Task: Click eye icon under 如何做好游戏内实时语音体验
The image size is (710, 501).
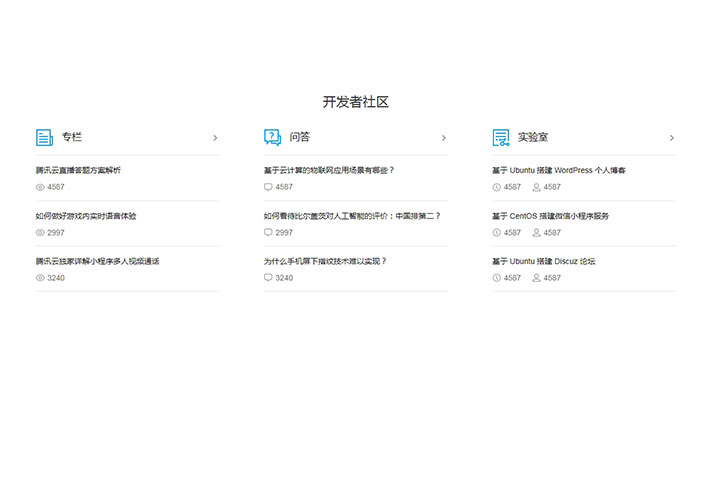Action: pos(40,232)
